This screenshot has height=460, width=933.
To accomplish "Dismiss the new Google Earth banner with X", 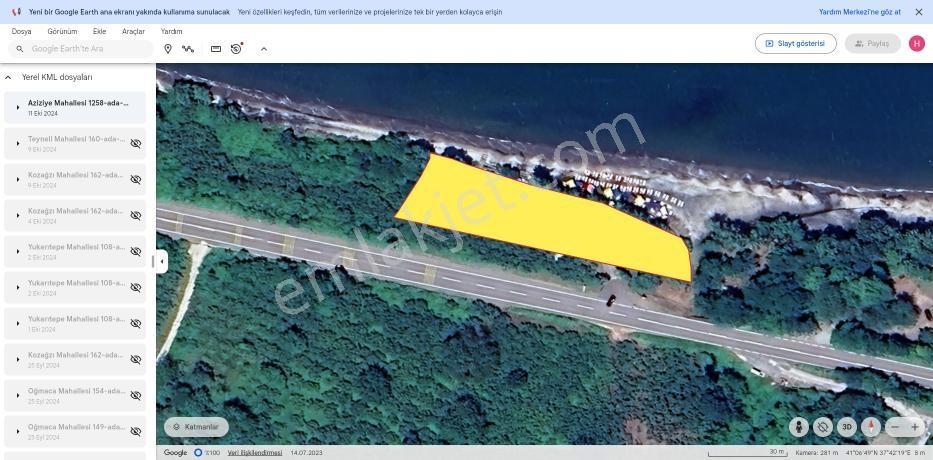I will click(919, 12).
